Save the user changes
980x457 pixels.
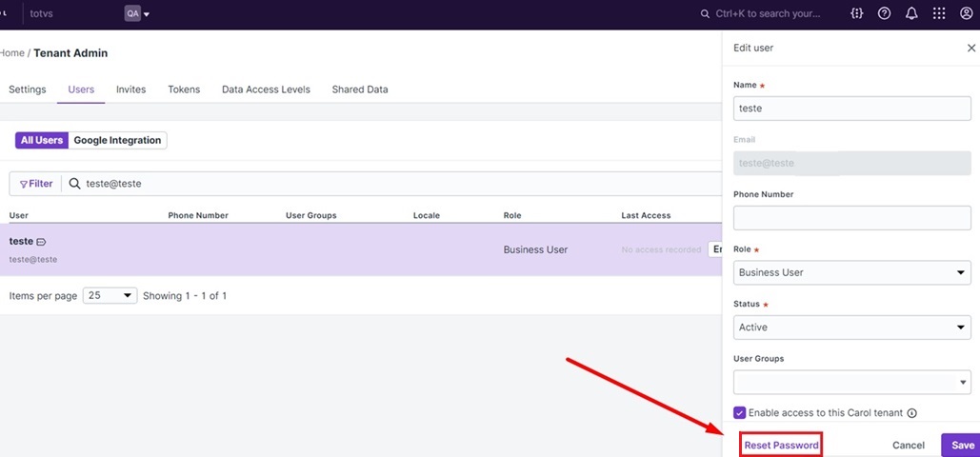pyautogui.click(x=963, y=446)
